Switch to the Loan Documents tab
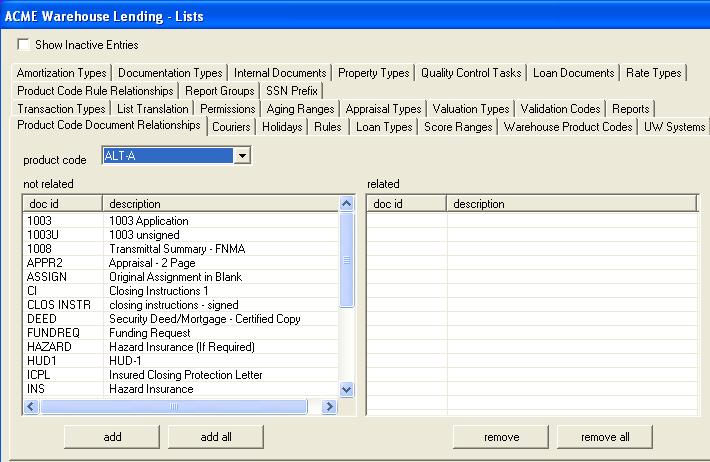This screenshot has height=462, width=710. click(573, 73)
